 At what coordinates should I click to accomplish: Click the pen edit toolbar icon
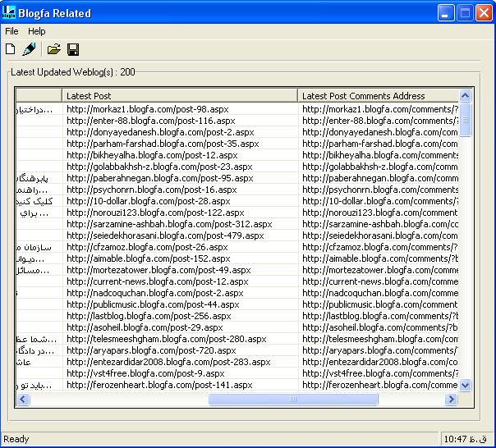[29, 49]
